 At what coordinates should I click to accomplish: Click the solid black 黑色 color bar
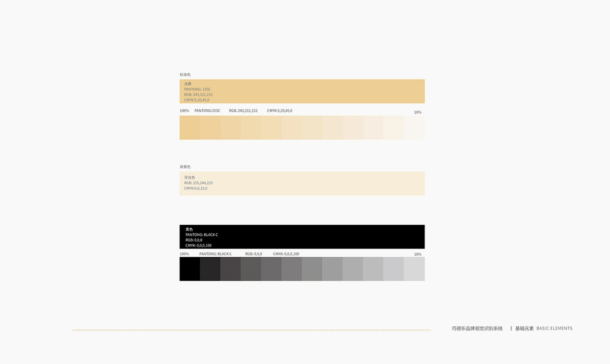click(302, 237)
